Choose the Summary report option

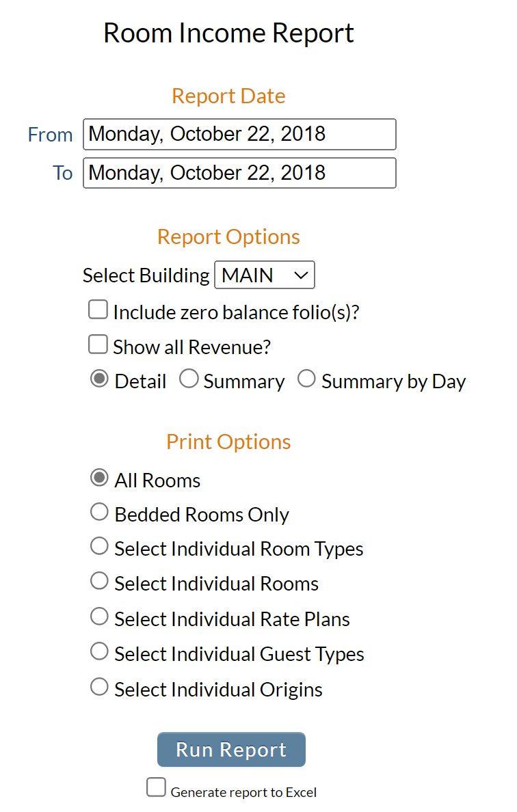tap(189, 379)
